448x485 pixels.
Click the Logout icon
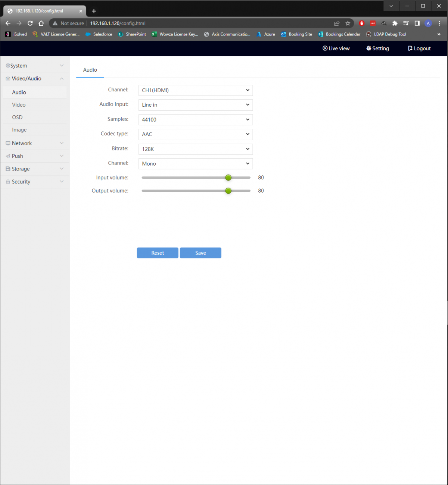[410, 48]
